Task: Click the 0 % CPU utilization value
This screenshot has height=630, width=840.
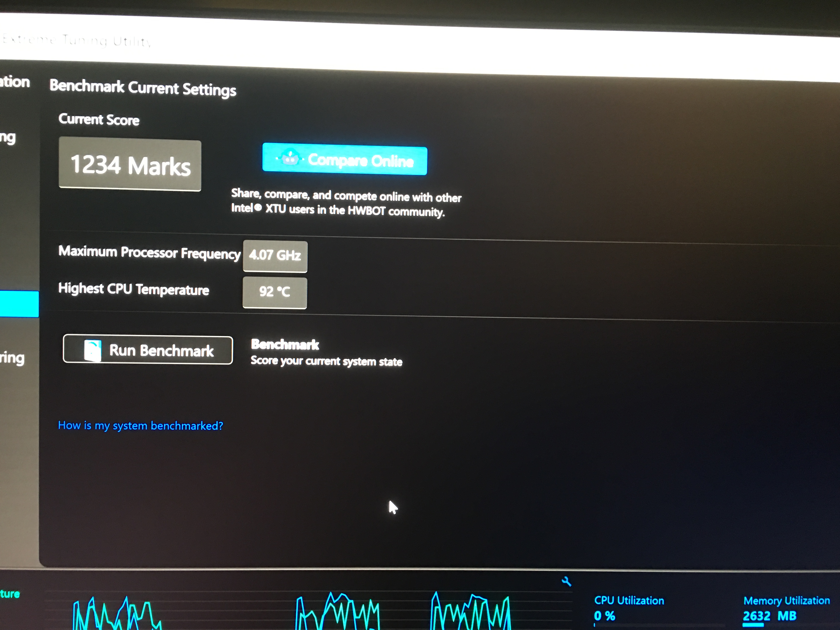Action: (x=605, y=616)
